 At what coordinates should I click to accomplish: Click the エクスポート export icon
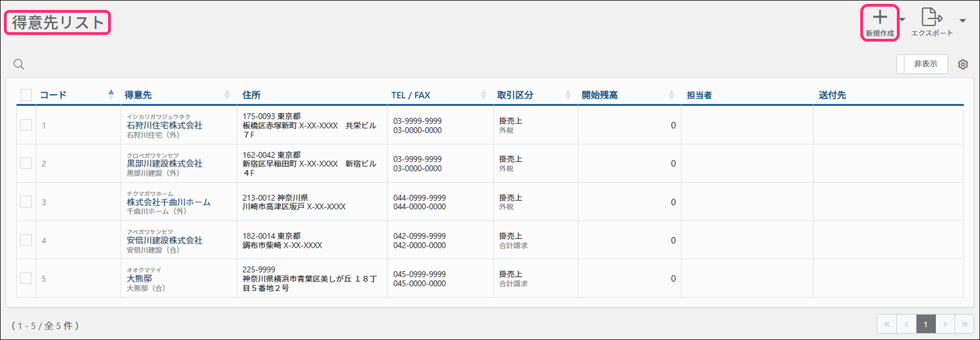pos(931,17)
